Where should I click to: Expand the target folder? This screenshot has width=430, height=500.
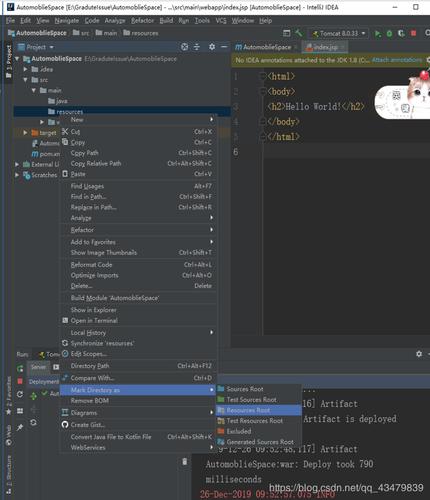pos(26,133)
